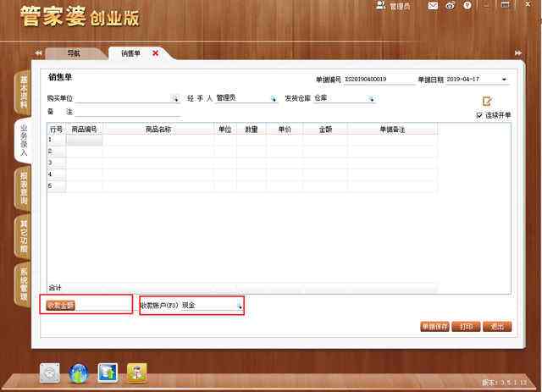Open the 其它功能 side tab

[23, 236]
